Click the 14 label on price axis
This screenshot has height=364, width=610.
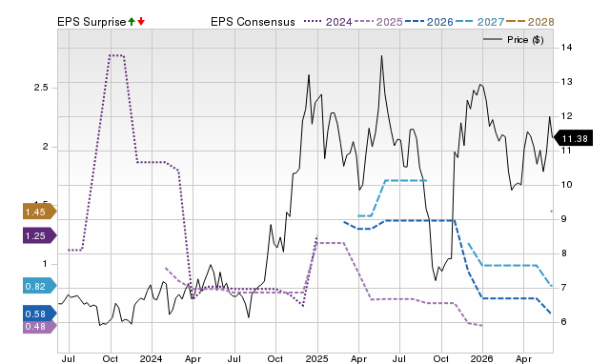pyautogui.click(x=567, y=48)
